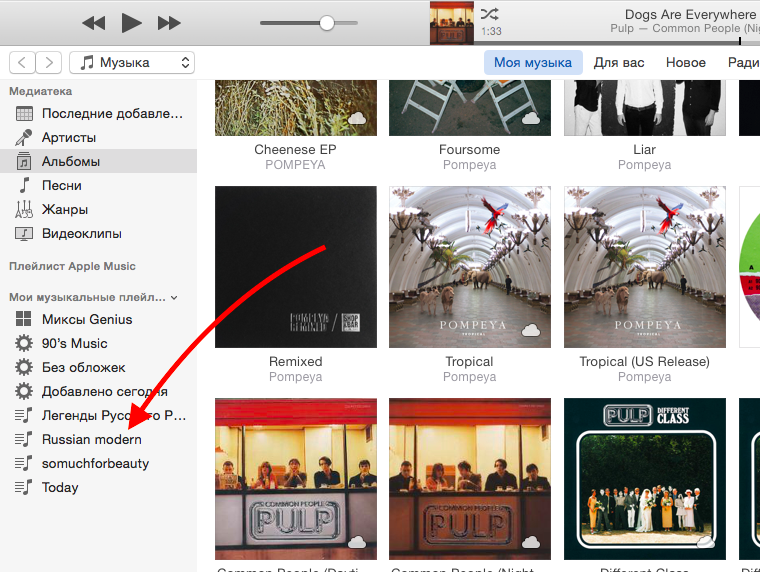
Task: Click the Плейлист Apple Music header
Action: pos(72,266)
